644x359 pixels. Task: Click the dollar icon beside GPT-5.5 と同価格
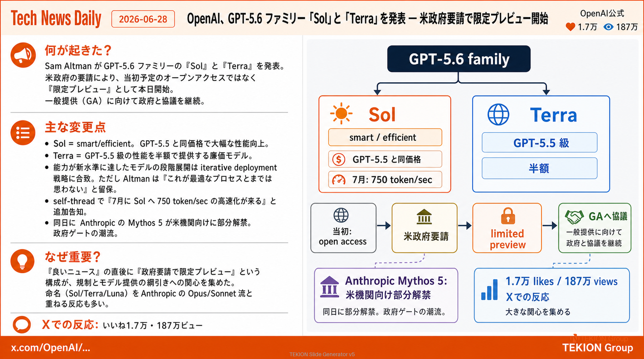[x=339, y=159]
